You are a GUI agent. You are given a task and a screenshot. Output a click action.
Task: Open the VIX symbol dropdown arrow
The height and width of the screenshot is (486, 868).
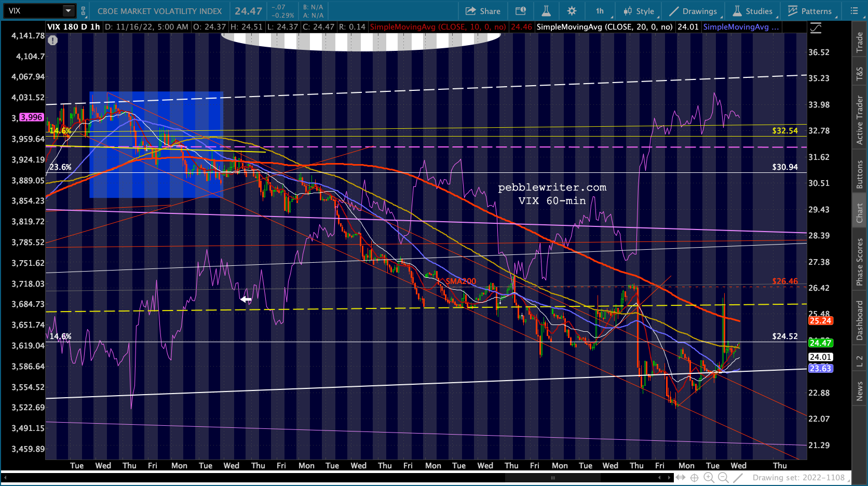(69, 11)
